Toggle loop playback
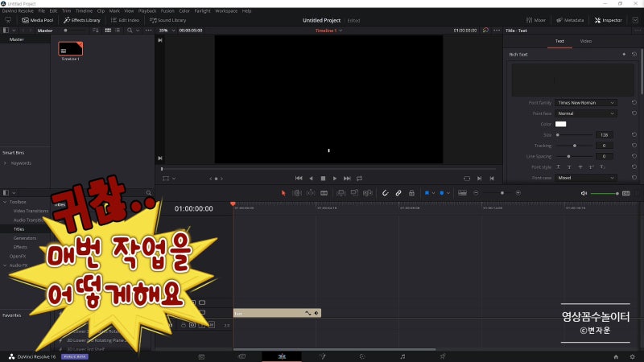644x362 pixels. click(359, 178)
